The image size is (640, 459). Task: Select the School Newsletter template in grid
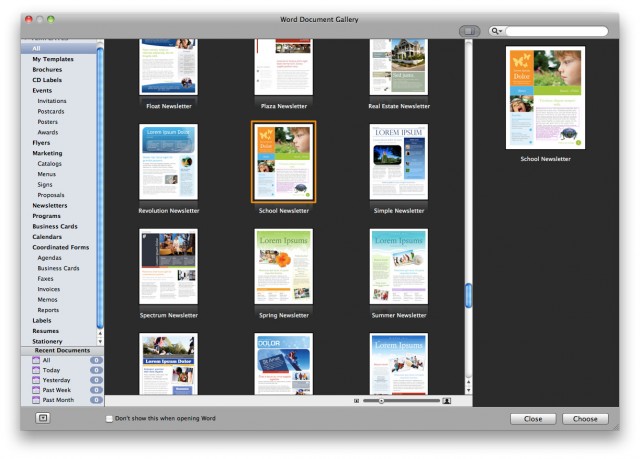click(x=284, y=162)
